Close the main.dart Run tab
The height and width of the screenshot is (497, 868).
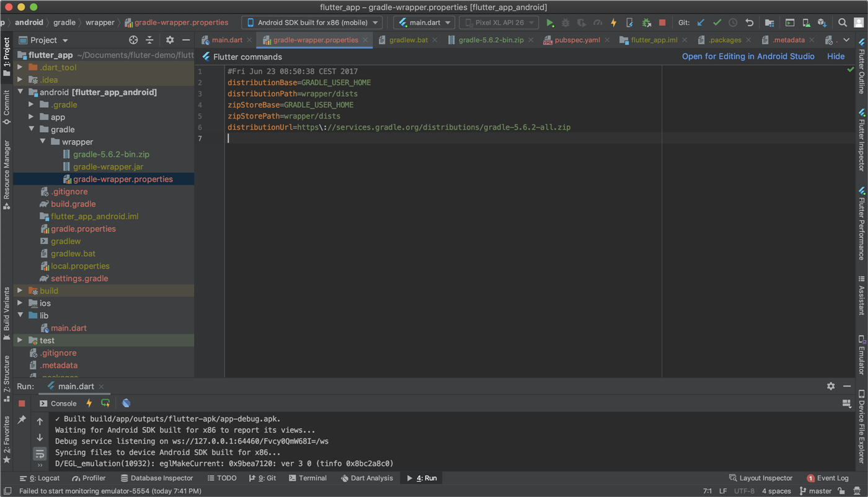(x=101, y=387)
